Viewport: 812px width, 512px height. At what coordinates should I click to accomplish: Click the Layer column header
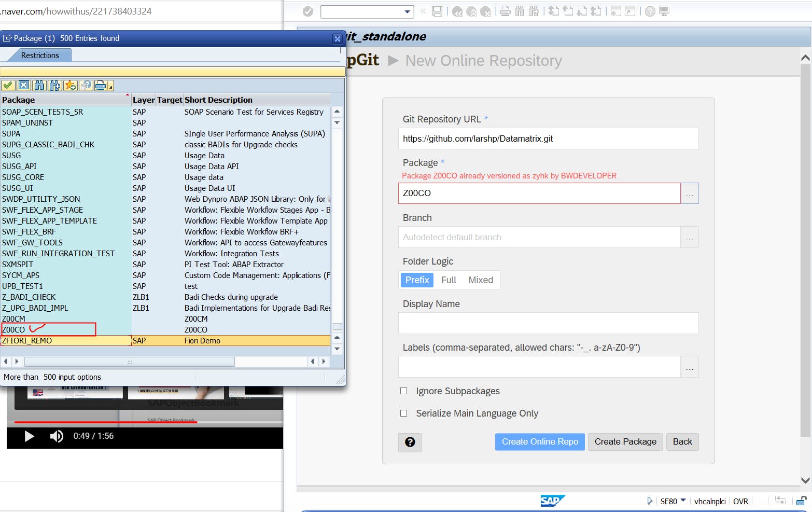point(144,100)
